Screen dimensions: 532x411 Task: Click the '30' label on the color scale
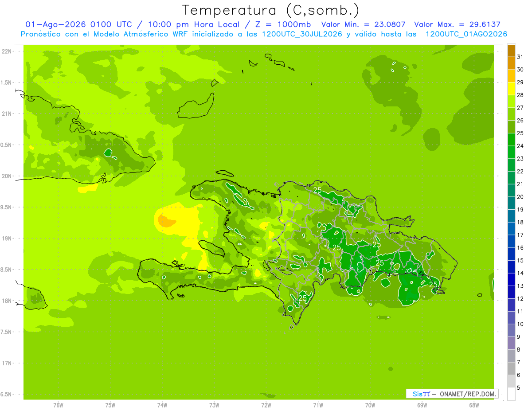[x=520, y=70]
